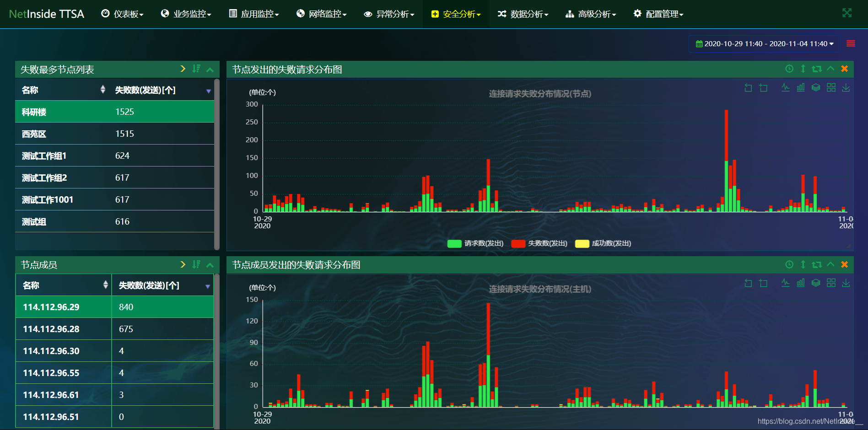Click yellow arrow in 节点成员 panel header
868x430 pixels.
pyautogui.click(x=183, y=264)
